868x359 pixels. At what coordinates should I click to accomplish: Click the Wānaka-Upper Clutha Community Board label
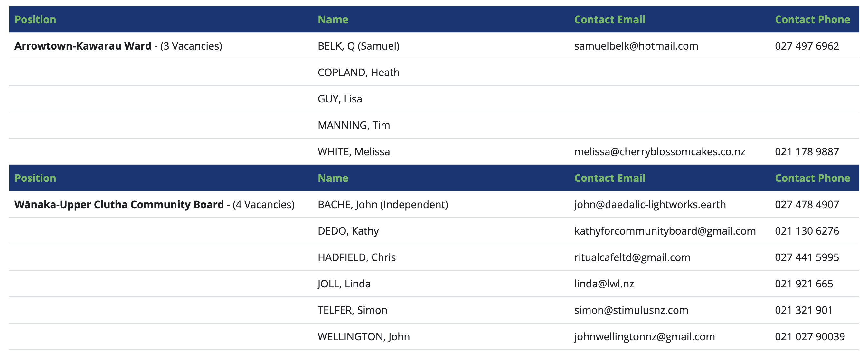point(119,204)
